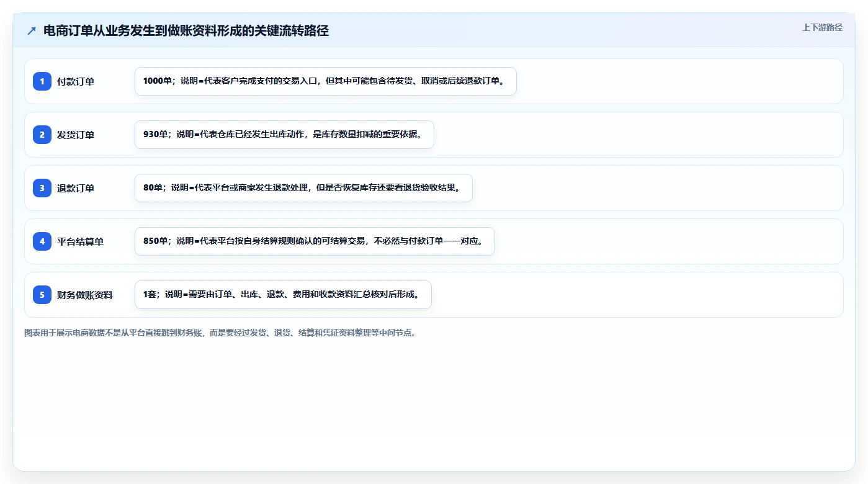
Task: Click the number 2 step badge
Action: click(x=42, y=135)
